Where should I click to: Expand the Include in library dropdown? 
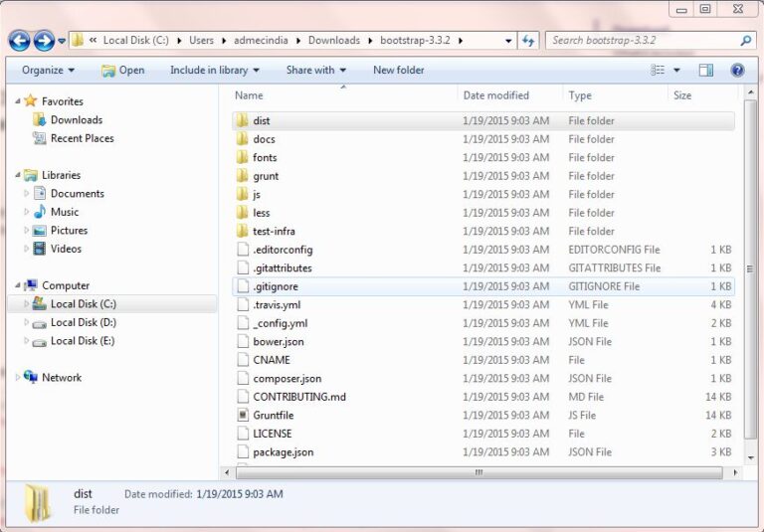(x=214, y=71)
